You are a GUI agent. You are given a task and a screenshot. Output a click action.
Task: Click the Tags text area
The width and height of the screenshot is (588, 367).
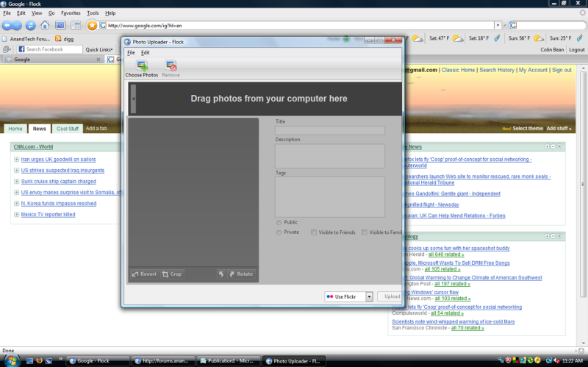[x=329, y=197]
